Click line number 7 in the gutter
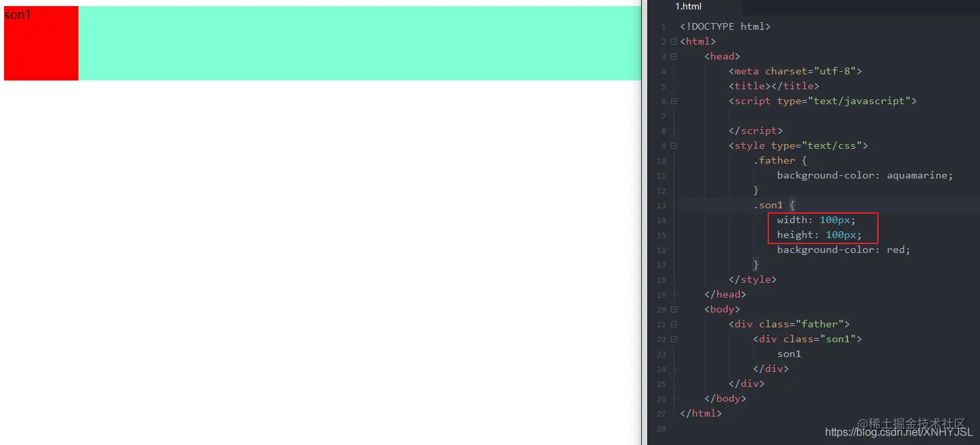Image resolution: width=980 pixels, height=445 pixels. pos(663,116)
